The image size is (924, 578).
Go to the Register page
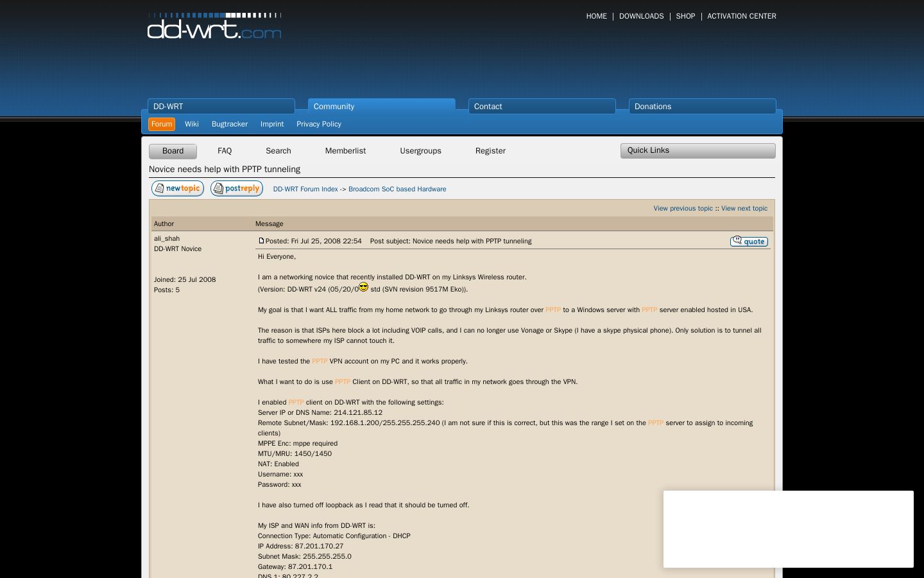pos(490,151)
